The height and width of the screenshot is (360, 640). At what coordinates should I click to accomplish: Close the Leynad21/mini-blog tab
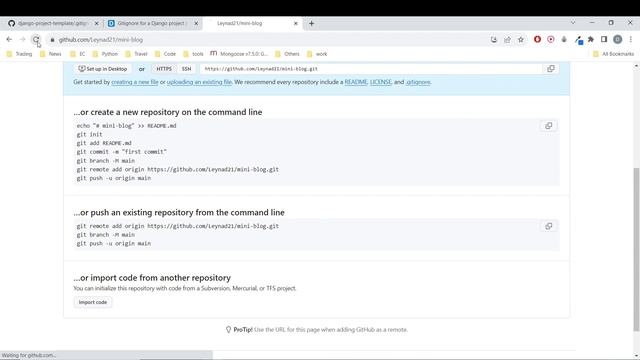296,23
